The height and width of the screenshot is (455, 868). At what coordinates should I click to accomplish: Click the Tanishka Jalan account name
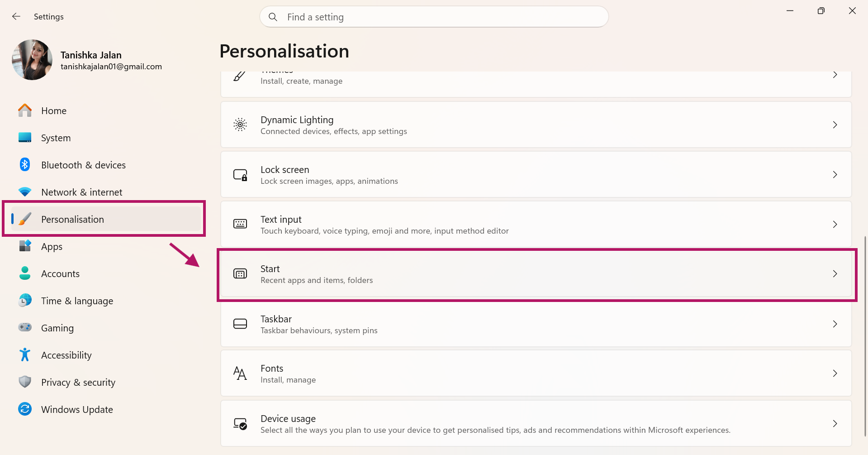[91, 55]
